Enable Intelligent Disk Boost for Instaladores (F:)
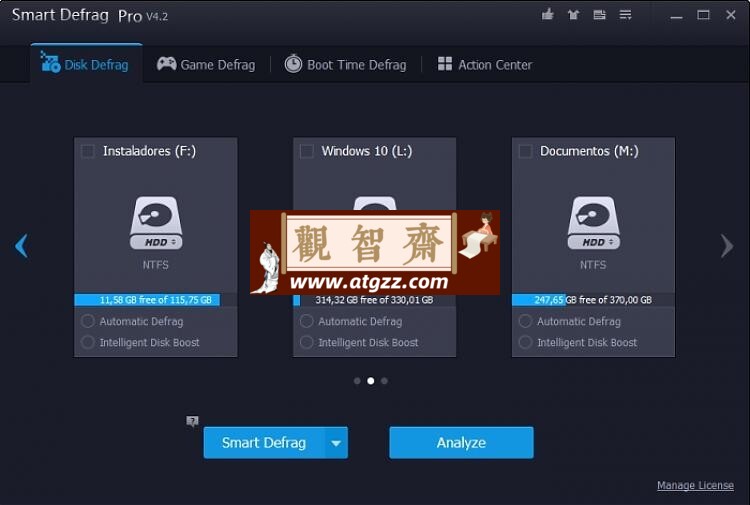The height and width of the screenshot is (505, 750). point(88,342)
